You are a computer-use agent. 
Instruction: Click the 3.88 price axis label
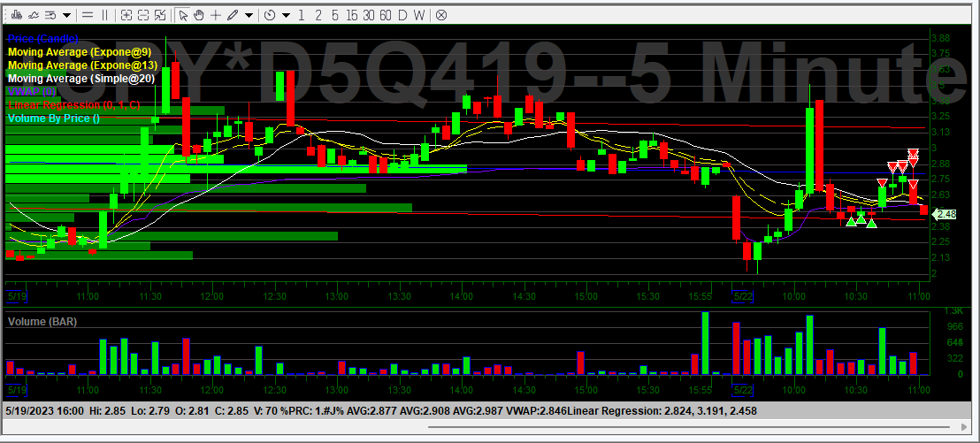[x=940, y=38]
